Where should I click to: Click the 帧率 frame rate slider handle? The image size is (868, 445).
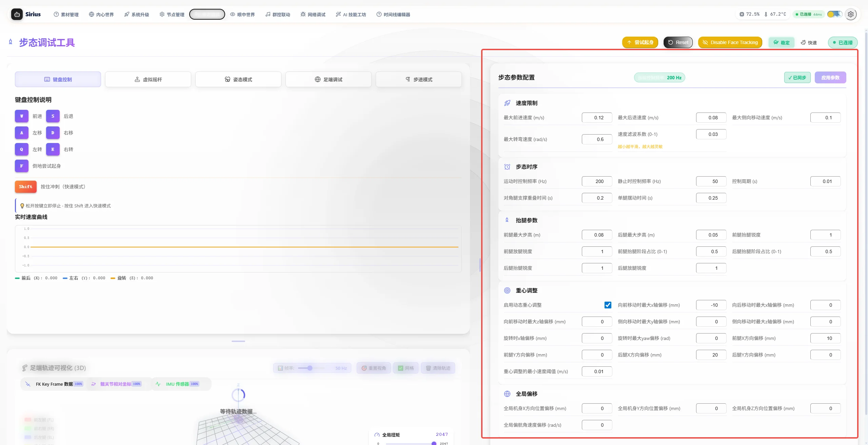310,368
